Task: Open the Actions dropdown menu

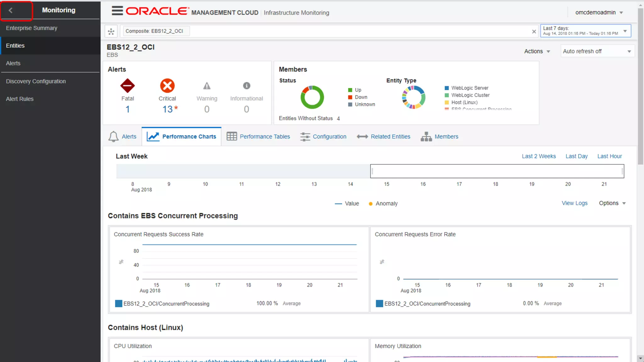Action: 537,51
